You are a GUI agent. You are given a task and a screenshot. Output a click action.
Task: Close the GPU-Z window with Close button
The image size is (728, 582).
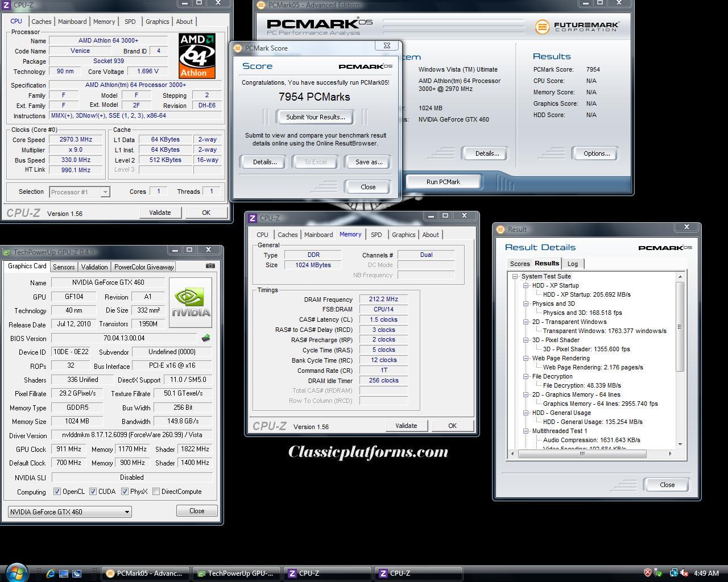coord(197,511)
